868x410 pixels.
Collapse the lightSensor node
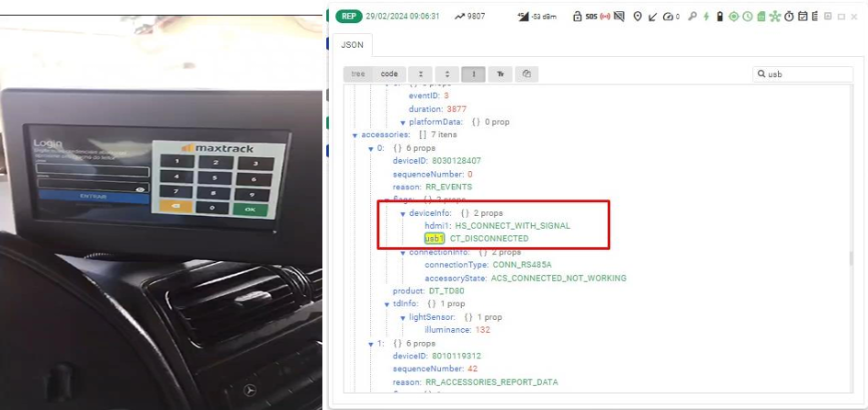(402, 317)
